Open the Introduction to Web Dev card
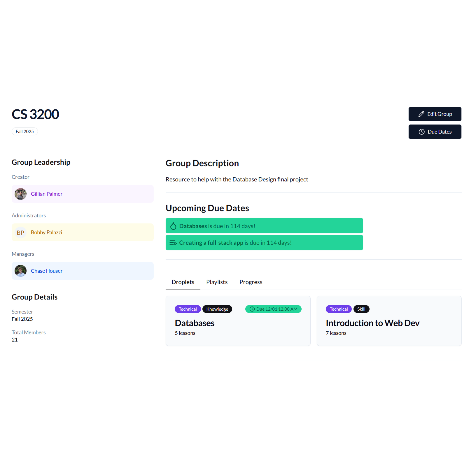 pyautogui.click(x=372, y=323)
